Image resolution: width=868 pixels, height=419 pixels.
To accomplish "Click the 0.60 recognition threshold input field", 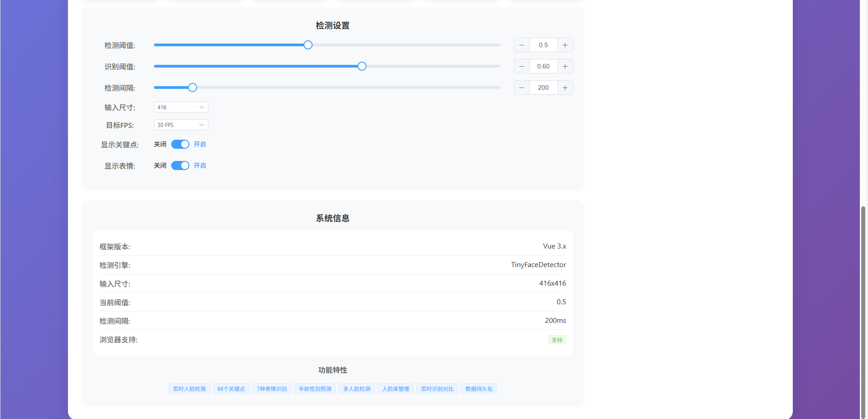I will coord(543,66).
